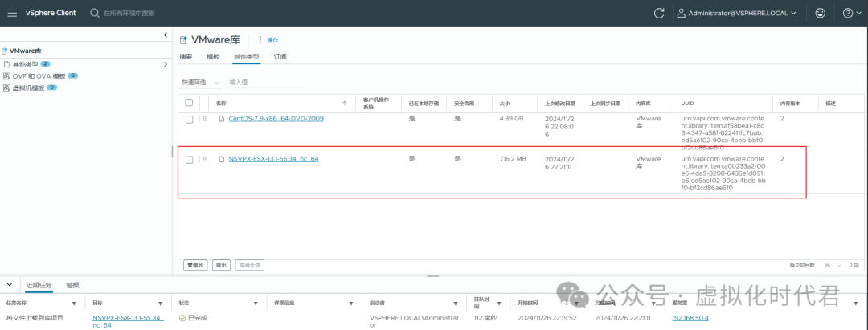
Task: Click the 输入值 filter input field
Action: [264, 82]
